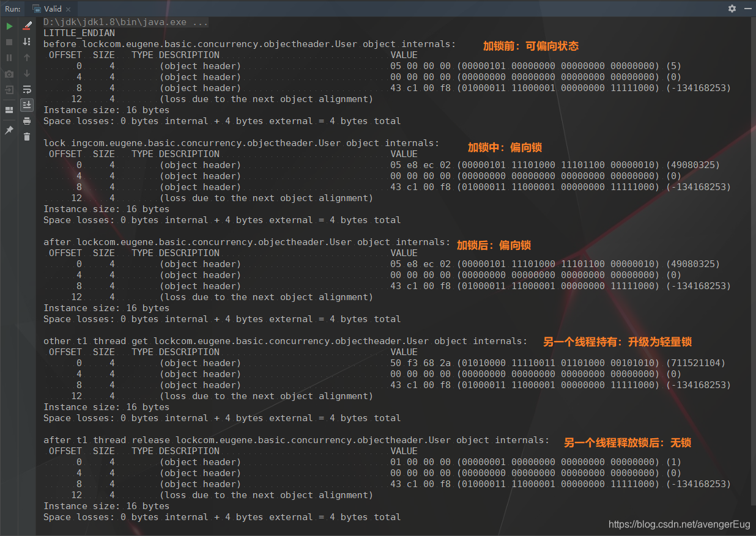
Task: Click the 'Run:' label
Action: tap(12, 9)
